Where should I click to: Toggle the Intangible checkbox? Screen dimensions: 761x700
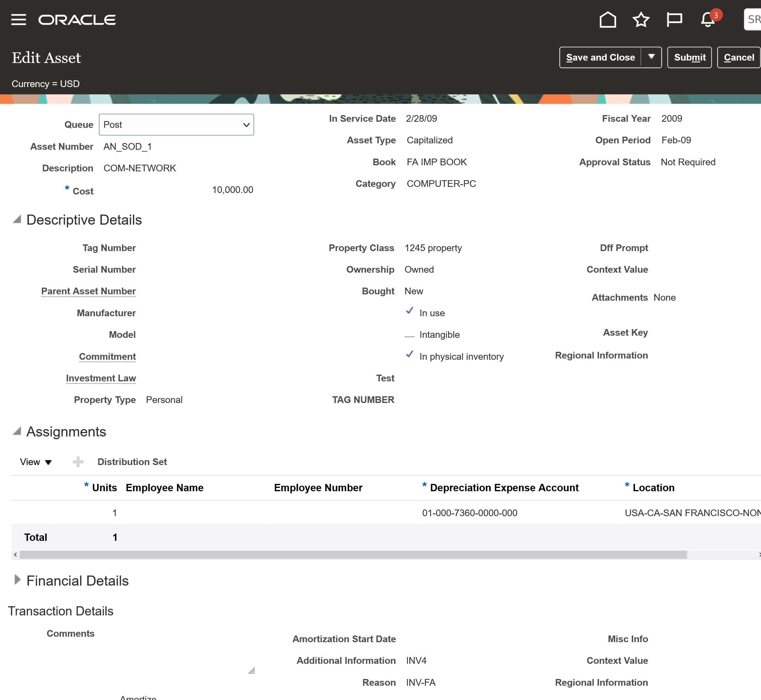(409, 335)
